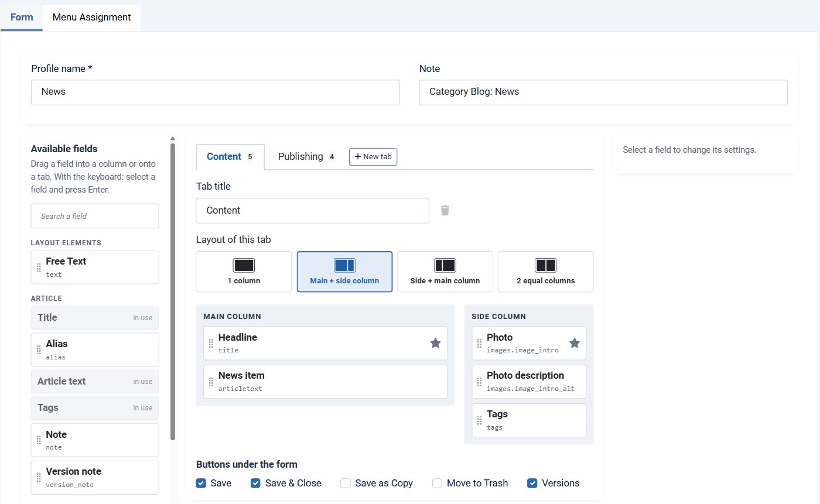Select the Tags field name in side column
Viewport: 820px width, 504px height.
tap(497, 414)
